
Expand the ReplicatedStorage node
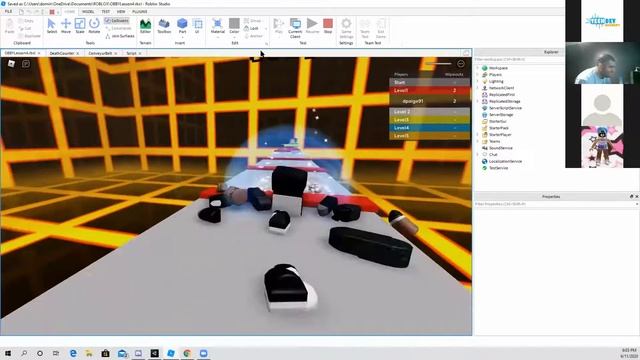point(478,101)
